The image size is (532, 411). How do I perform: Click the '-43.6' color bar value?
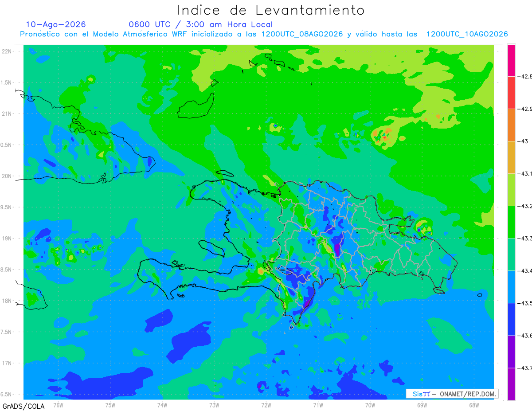click(524, 336)
